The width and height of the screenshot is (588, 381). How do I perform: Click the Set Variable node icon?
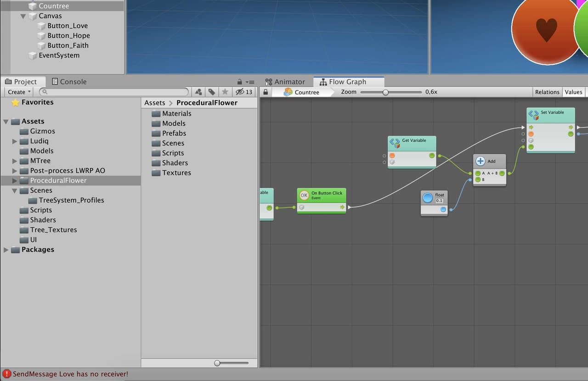pyautogui.click(x=533, y=114)
